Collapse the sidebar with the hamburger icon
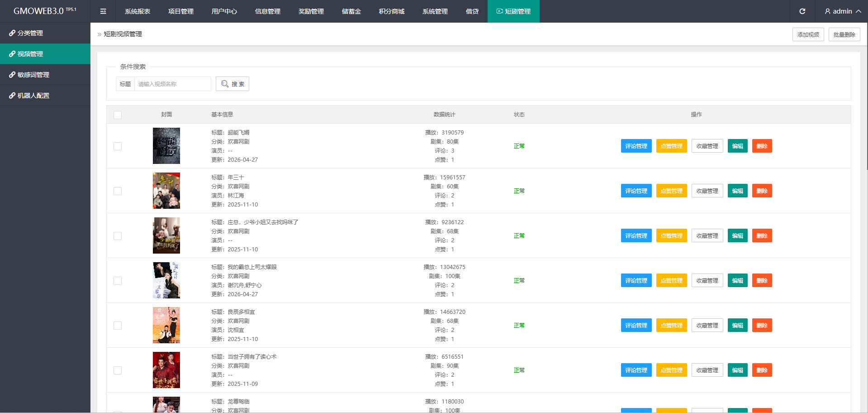 (103, 11)
